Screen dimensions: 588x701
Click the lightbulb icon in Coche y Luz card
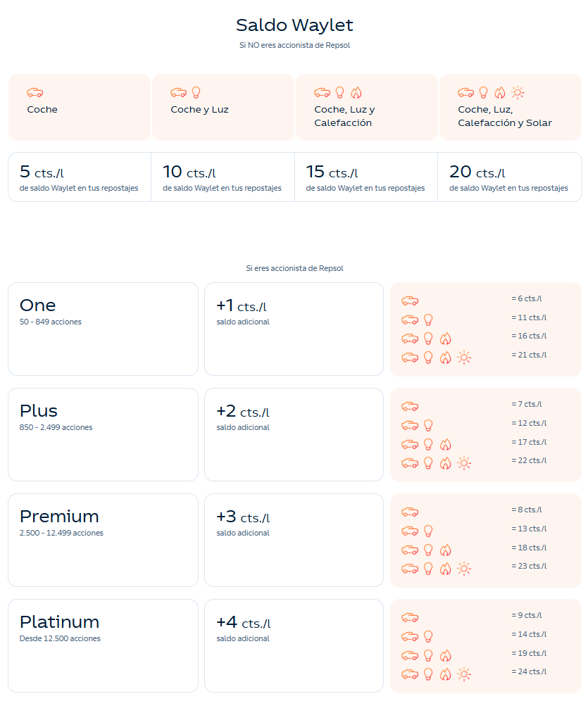[x=196, y=92]
